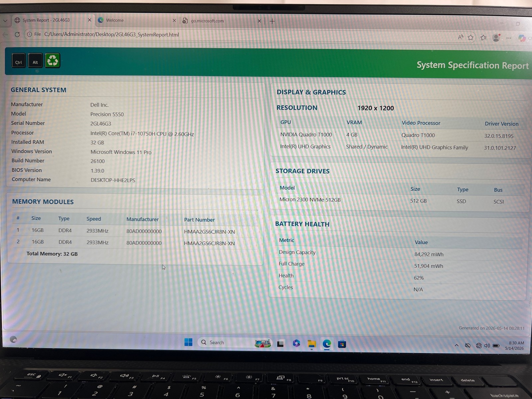The width and height of the screenshot is (532, 399).
Task: Open the Windows Start menu
Action: [x=189, y=342]
